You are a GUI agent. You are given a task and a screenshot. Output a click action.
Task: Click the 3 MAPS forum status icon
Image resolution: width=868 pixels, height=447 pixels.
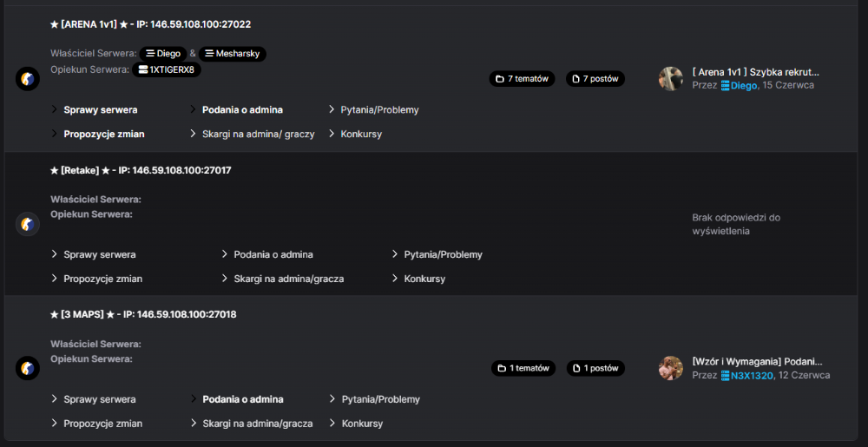click(28, 368)
